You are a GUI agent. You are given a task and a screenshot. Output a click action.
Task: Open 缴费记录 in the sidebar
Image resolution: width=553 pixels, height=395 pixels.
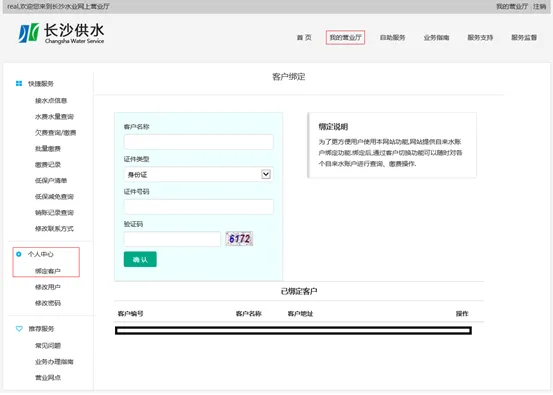pos(48,165)
